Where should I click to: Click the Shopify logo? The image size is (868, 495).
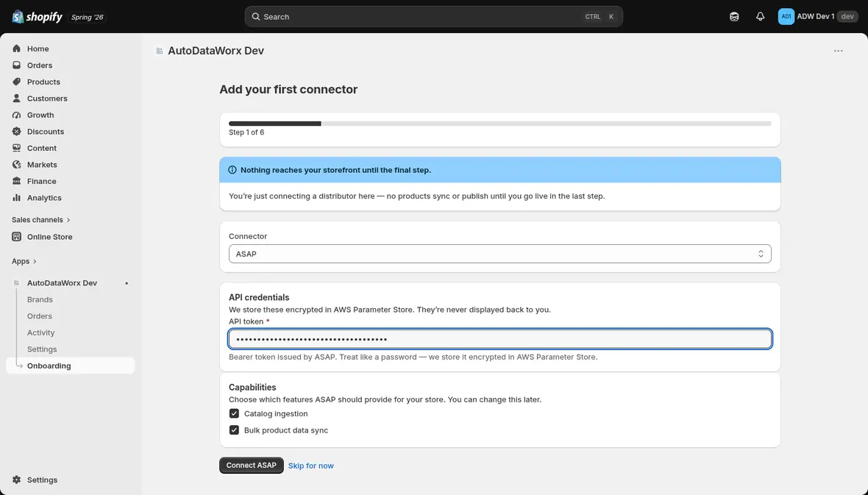pyautogui.click(x=37, y=17)
